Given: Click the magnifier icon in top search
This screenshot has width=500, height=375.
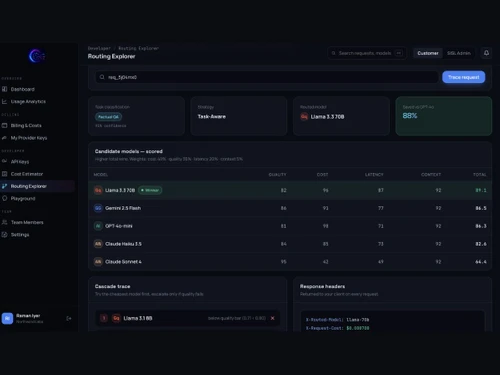Looking at the screenshot, I should pyautogui.click(x=333, y=53).
